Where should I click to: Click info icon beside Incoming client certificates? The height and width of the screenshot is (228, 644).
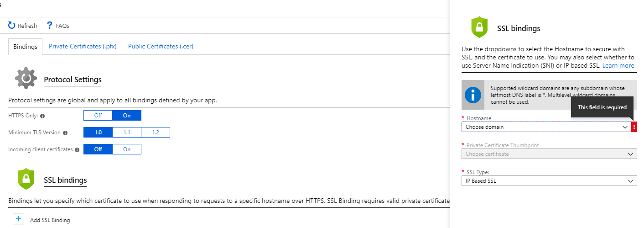point(77,150)
